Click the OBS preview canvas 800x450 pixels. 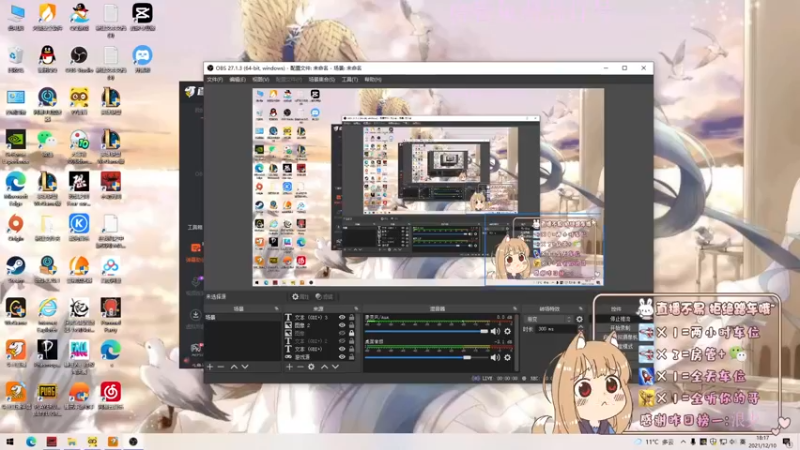tap(428, 187)
